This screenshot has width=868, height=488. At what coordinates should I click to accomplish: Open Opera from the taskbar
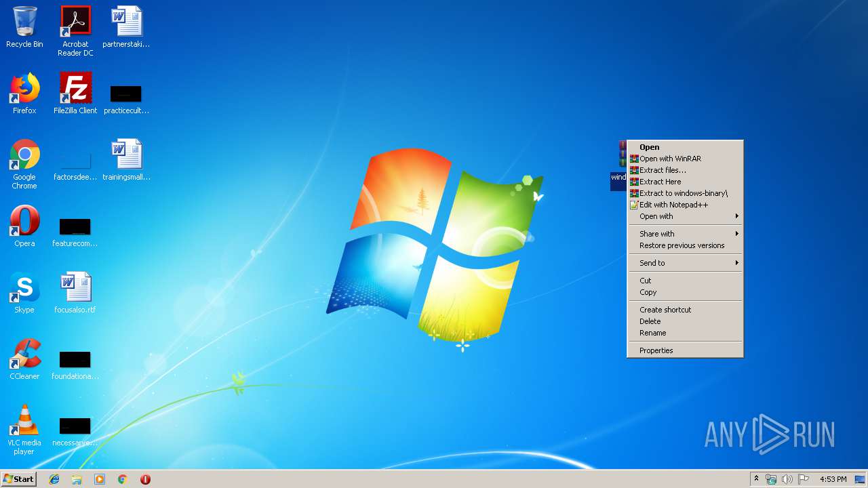(x=145, y=479)
